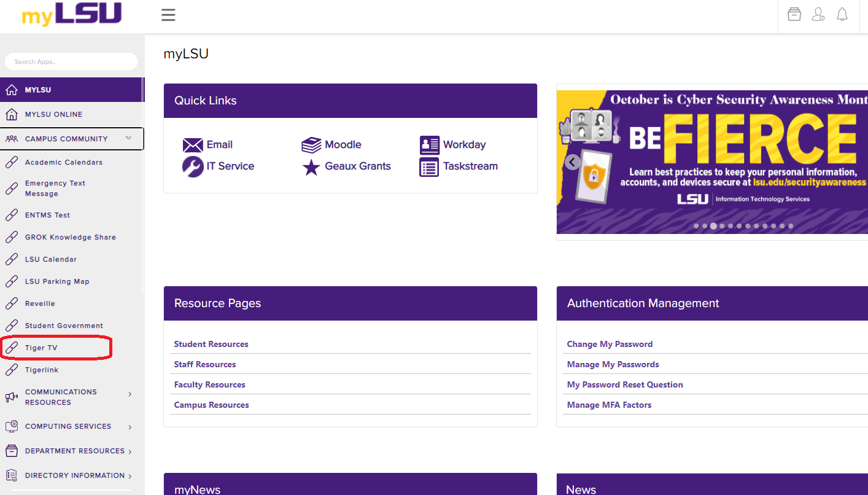Click the Geaux Grants star icon
This screenshot has height=495, width=868.
311,167
